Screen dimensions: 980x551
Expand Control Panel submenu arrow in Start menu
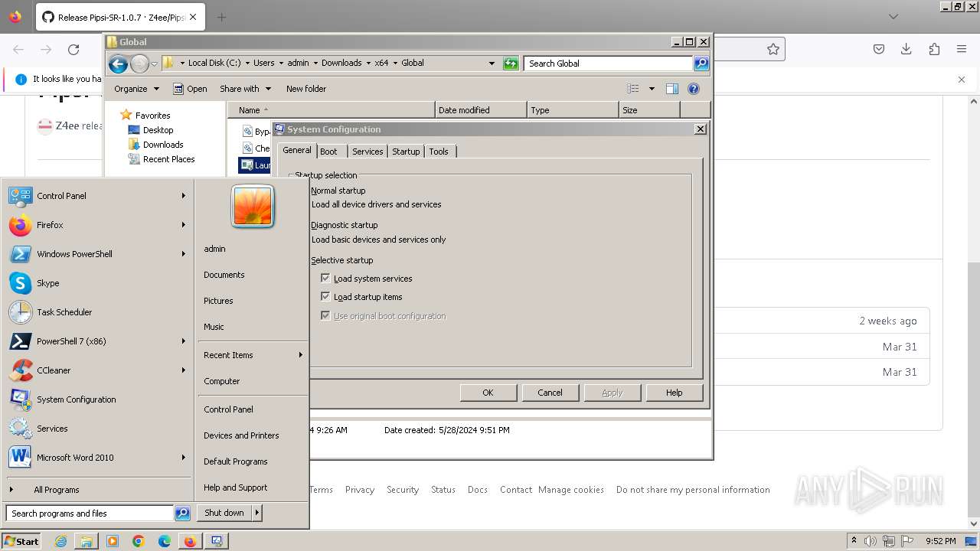(184, 196)
